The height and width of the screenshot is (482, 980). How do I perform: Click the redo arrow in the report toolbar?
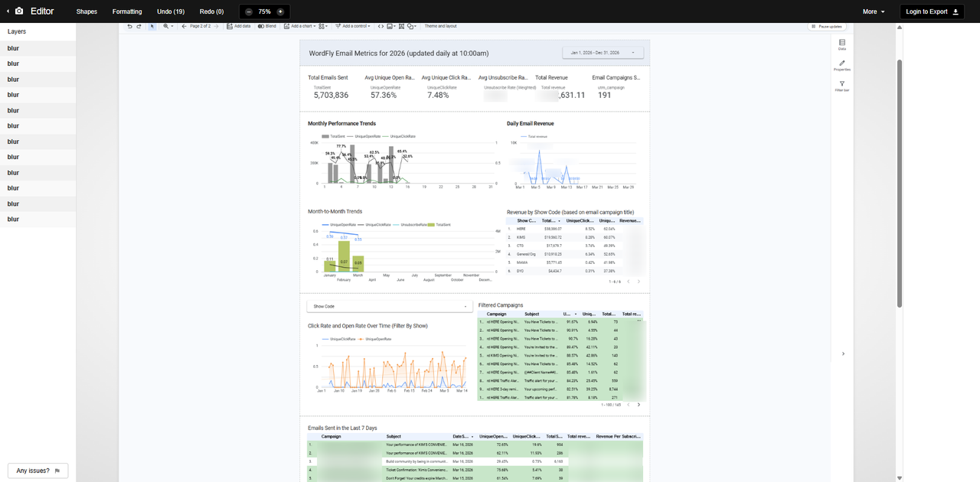(x=139, y=26)
